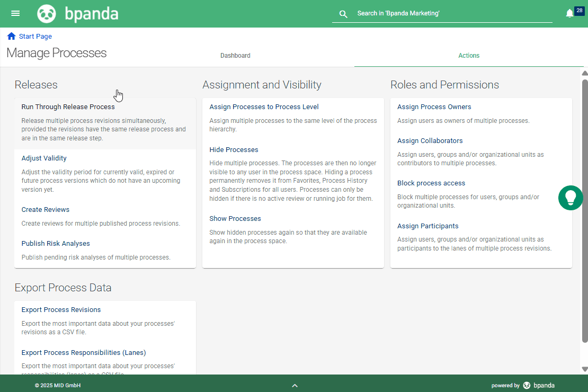Switch to the Dashboard tab

click(x=235, y=55)
